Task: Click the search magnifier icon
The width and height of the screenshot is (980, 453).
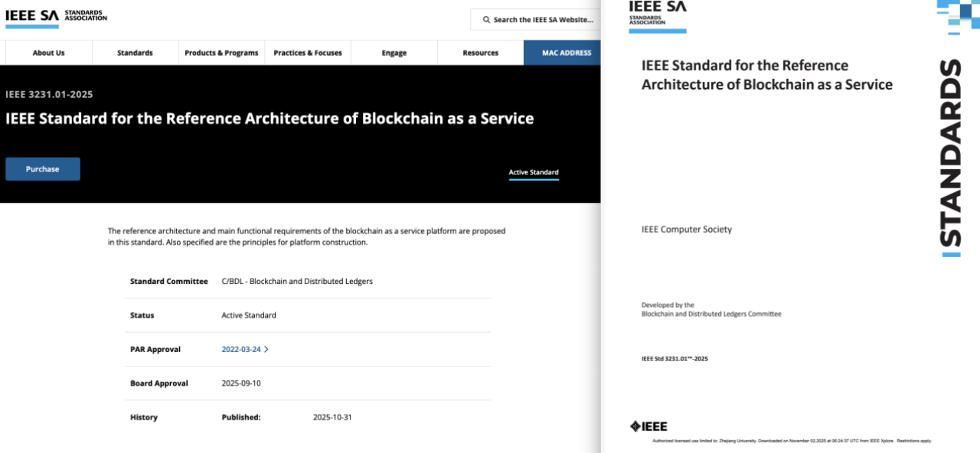Action: 485,20
